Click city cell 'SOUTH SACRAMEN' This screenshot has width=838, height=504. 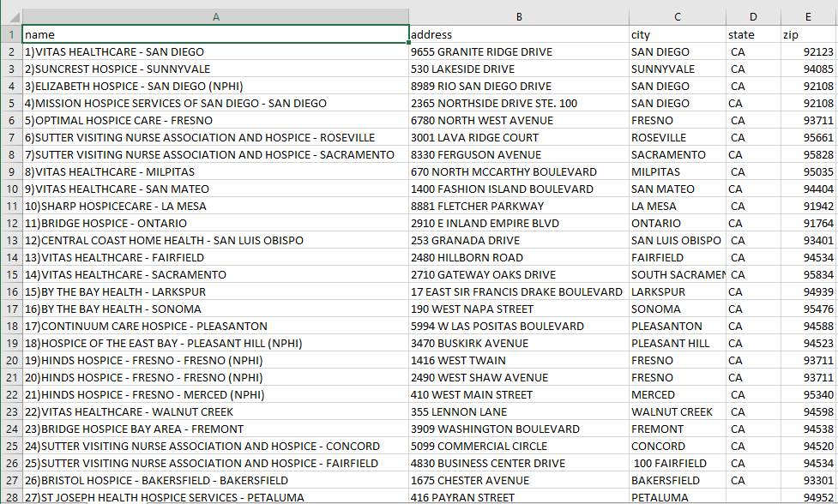tap(677, 275)
